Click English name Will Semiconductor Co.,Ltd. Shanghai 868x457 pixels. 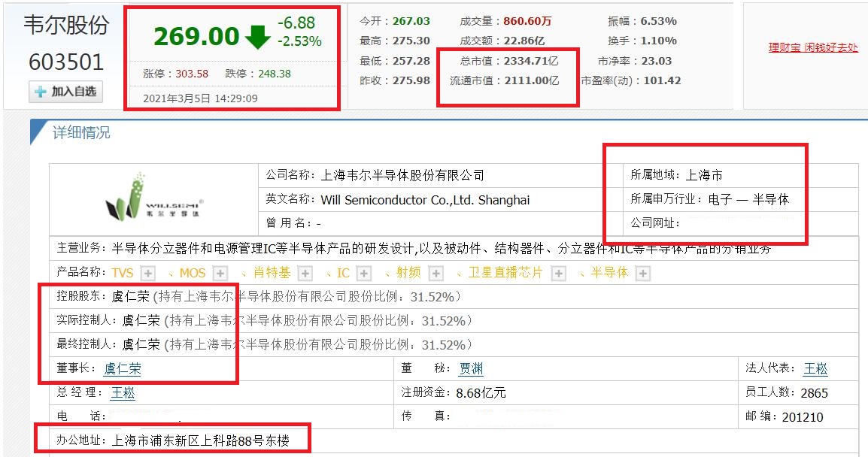[x=425, y=200]
